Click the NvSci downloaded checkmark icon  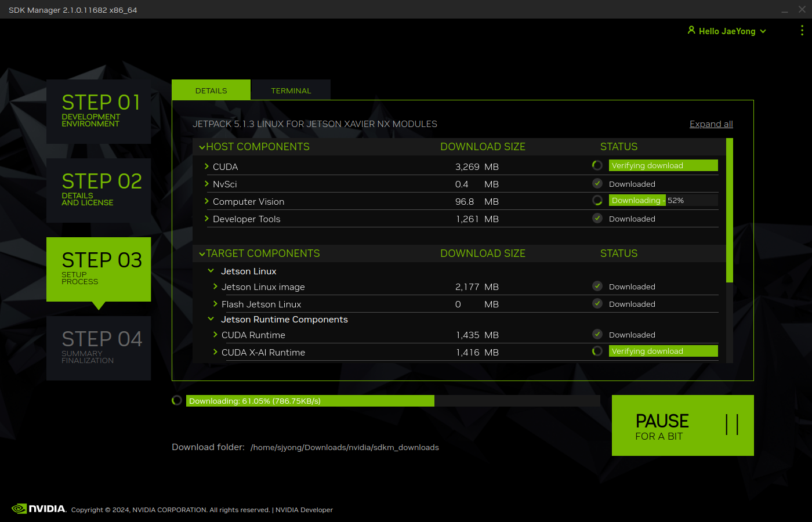(x=597, y=183)
